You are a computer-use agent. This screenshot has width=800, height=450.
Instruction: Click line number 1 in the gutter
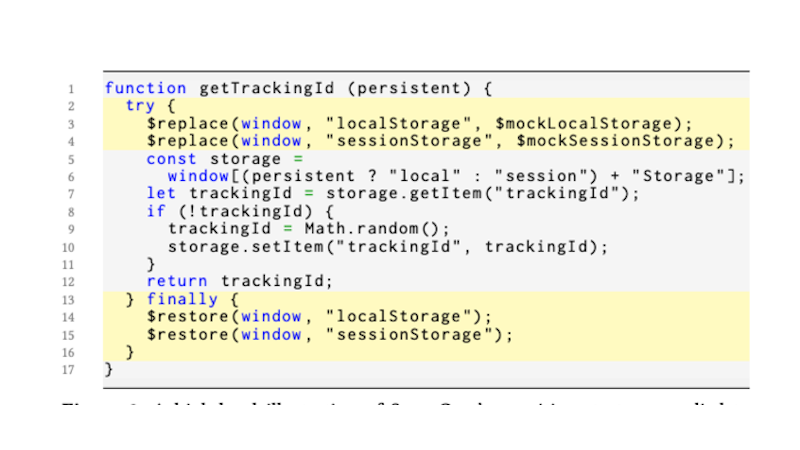pyautogui.click(x=71, y=89)
